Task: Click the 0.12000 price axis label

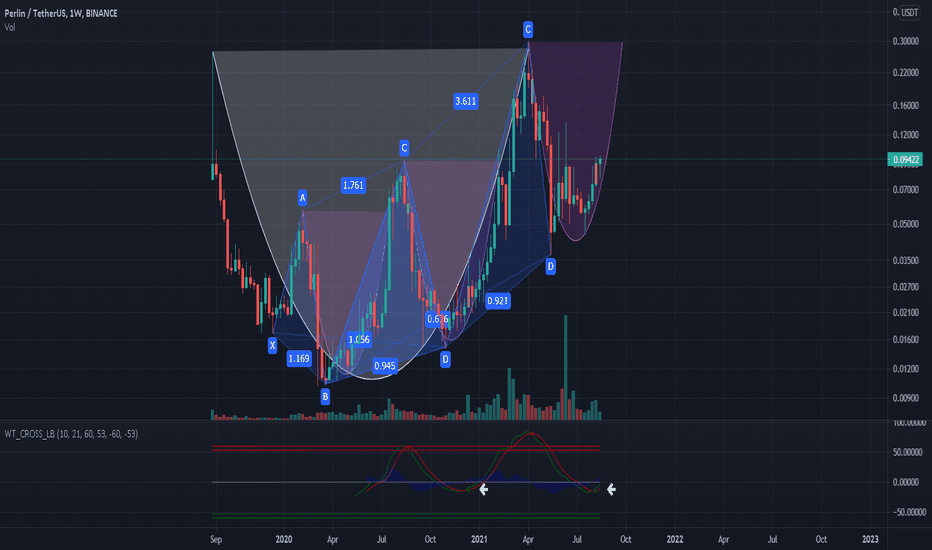Action: [x=905, y=135]
